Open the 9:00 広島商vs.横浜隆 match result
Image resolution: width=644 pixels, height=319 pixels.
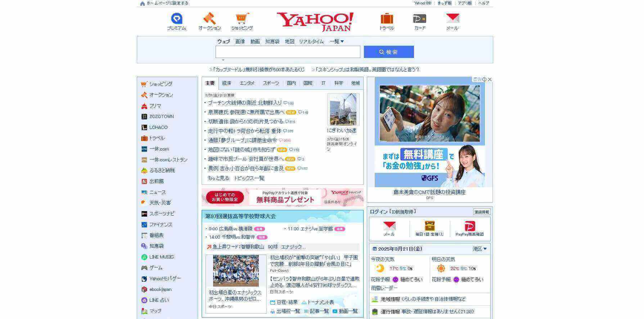[230, 229]
